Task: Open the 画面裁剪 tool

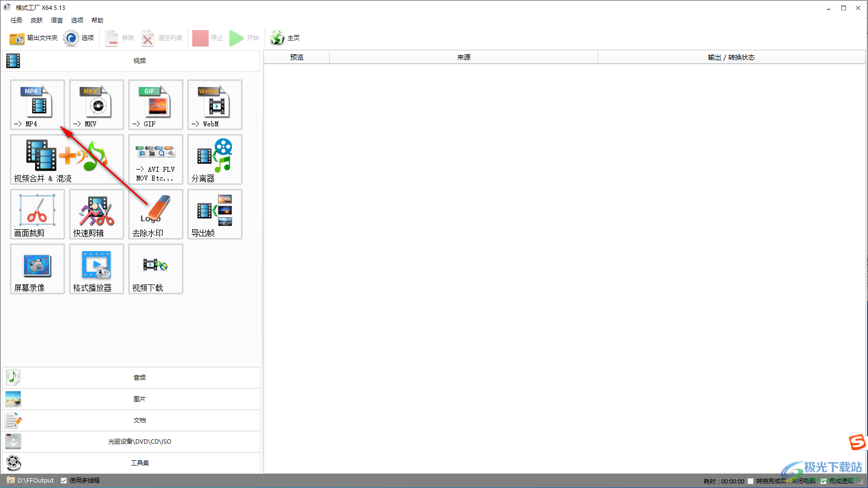Action: click(37, 214)
